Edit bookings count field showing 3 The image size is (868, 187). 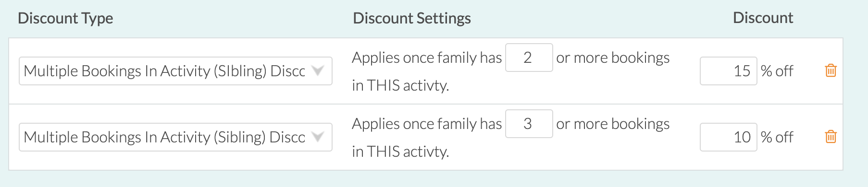pos(529,124)
